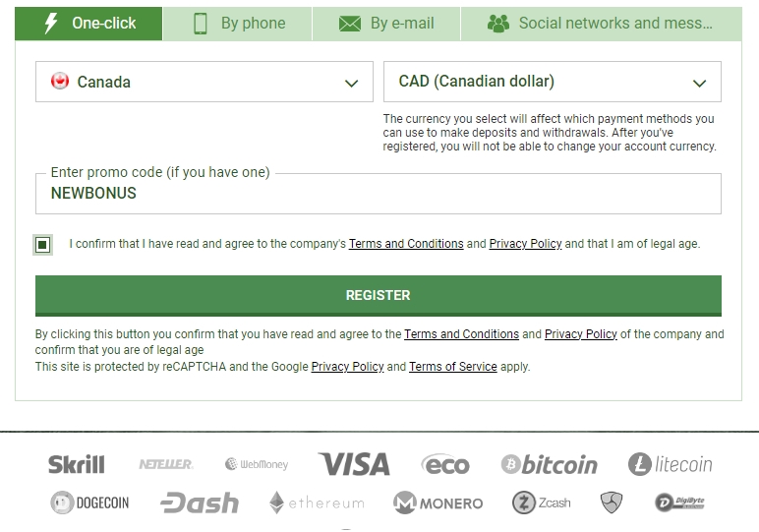Click the Dash cryptocurrency logo
759x532 pixels.
(200, 502)
